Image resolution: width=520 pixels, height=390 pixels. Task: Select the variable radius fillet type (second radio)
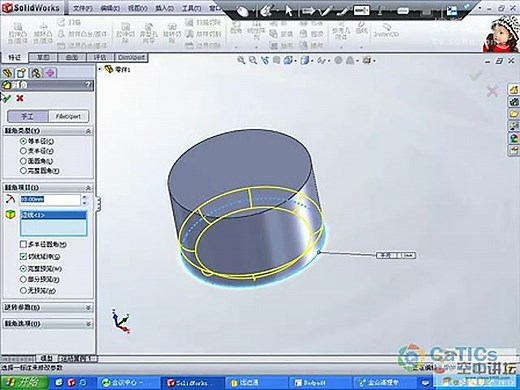(23, 151)
